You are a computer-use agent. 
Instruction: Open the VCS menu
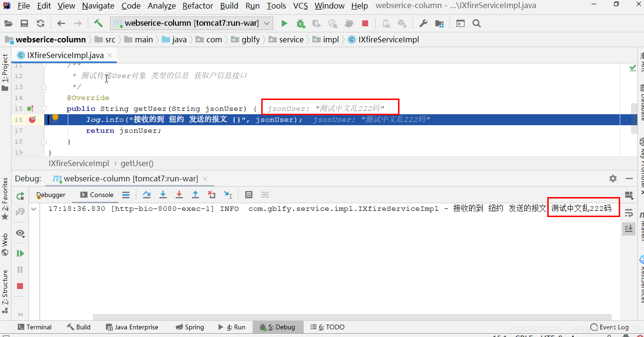tap(300, 6)
